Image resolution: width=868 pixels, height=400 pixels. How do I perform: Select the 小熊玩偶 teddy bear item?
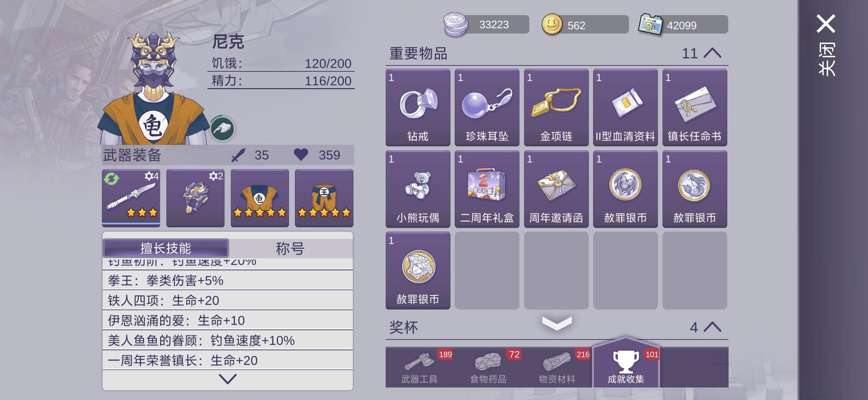(418, 189)
